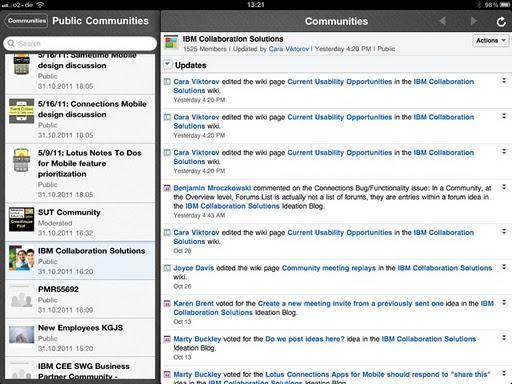Screen dimensions: 512x384
Task: Select SUT Community in list
Action: [80, 222]
